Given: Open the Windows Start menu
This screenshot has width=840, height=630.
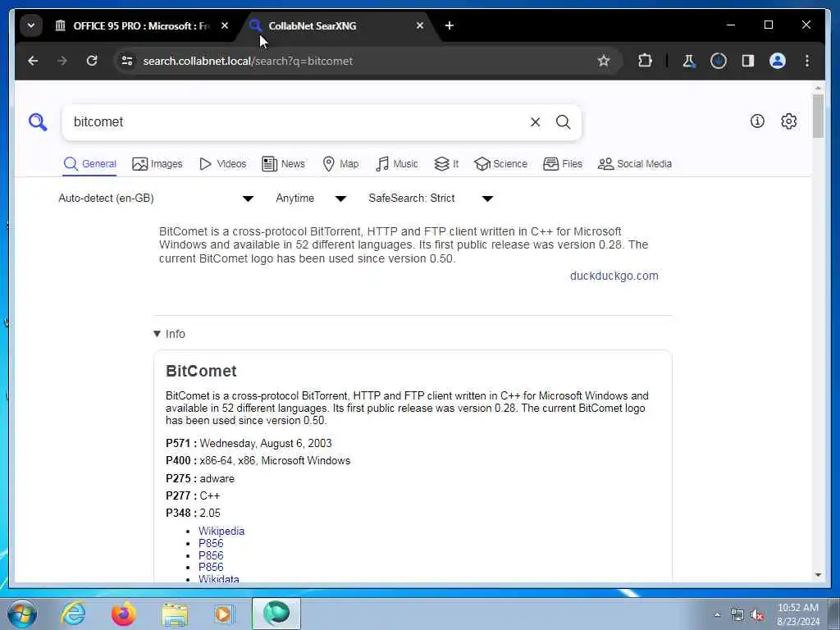Looking at the screenshot, I should click(21, 614).
